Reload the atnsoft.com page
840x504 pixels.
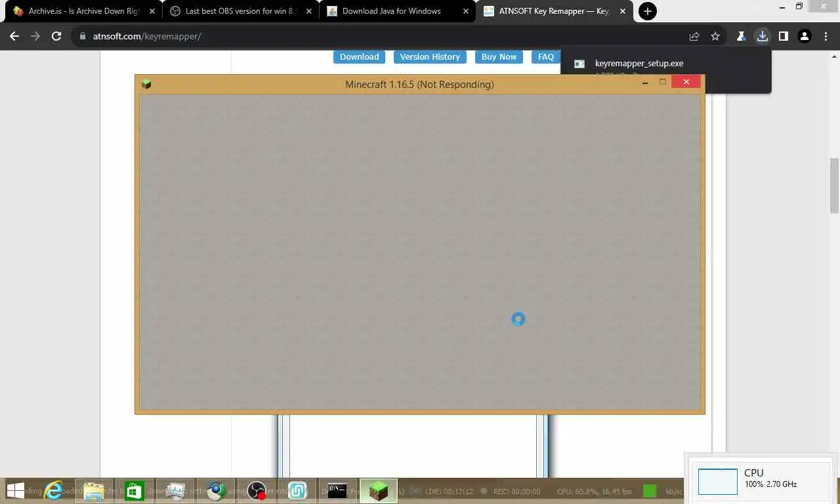56,36
